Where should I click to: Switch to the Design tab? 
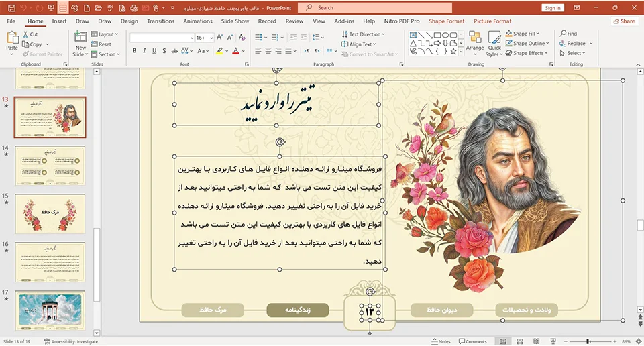129,21
